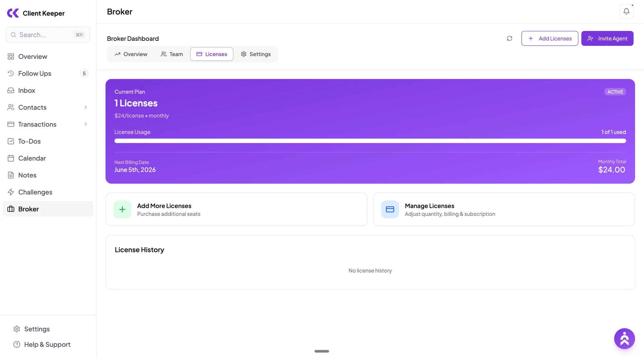Click the "1 of 1 used" text
The width and height of the screenshot is (644, 358).
pos(614,132)
